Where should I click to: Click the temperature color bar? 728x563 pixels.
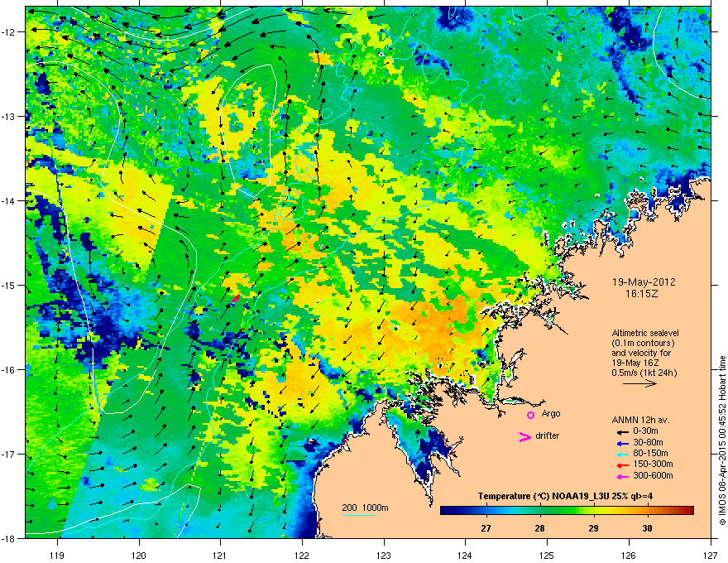coord(567,511)
